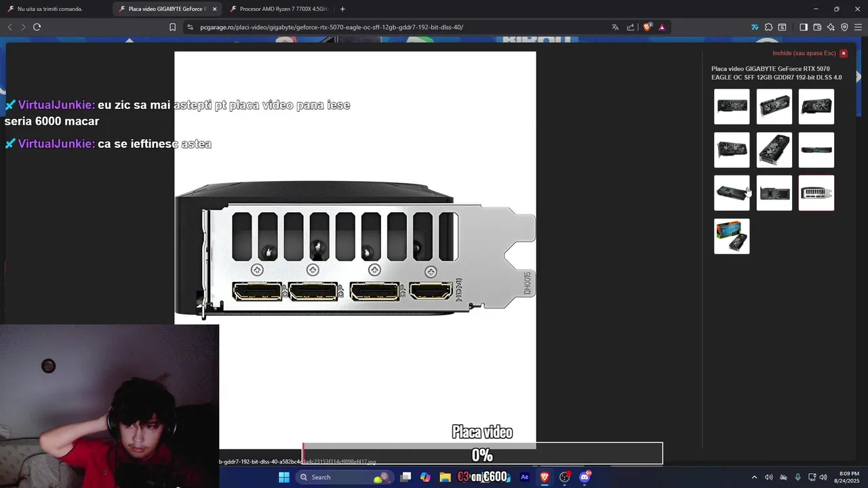Screen dimensions: 868x488
Task: Select third thumbnail in first row
Action: click(x=816, y=106)
